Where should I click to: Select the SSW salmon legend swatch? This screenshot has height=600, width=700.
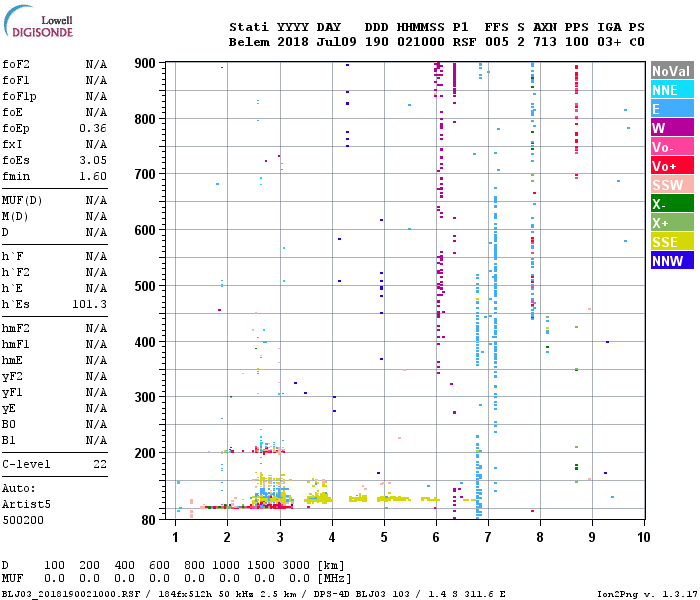click(x=672, y=185)
